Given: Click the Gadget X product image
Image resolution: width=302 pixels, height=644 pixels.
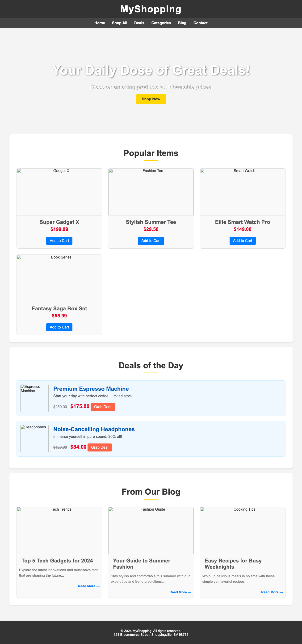Looking at the screenshot, I should click(x=59, y=192).
